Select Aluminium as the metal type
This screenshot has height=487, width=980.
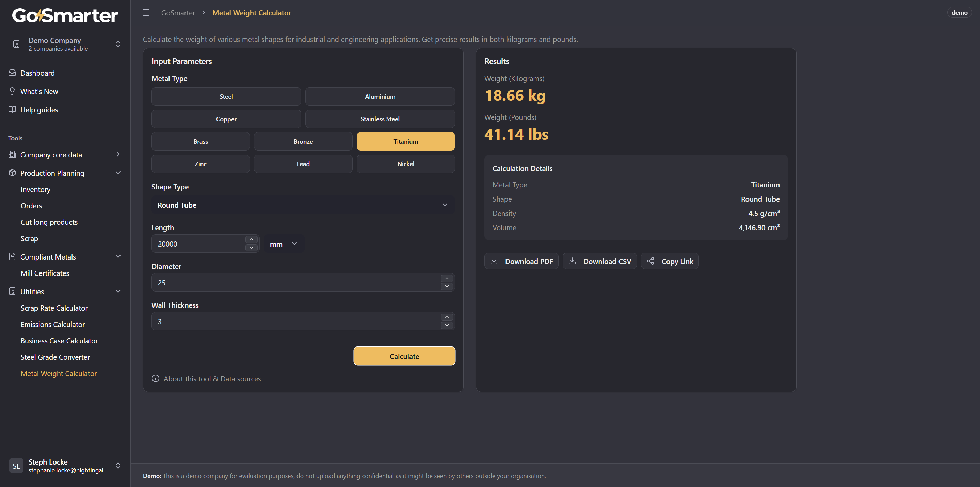tap(380, 97)
